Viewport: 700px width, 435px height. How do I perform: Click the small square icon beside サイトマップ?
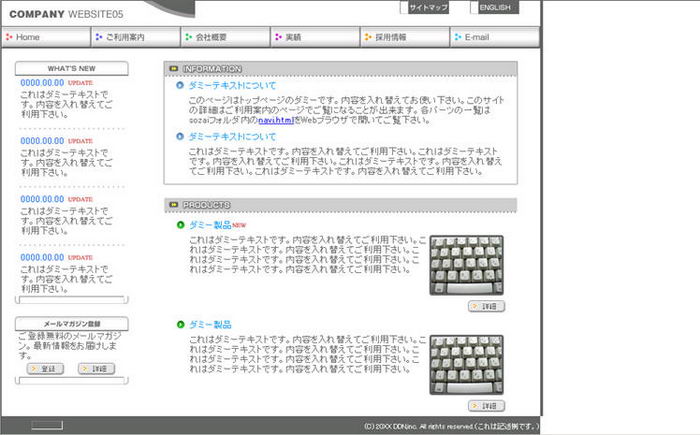tap(404, 8)
